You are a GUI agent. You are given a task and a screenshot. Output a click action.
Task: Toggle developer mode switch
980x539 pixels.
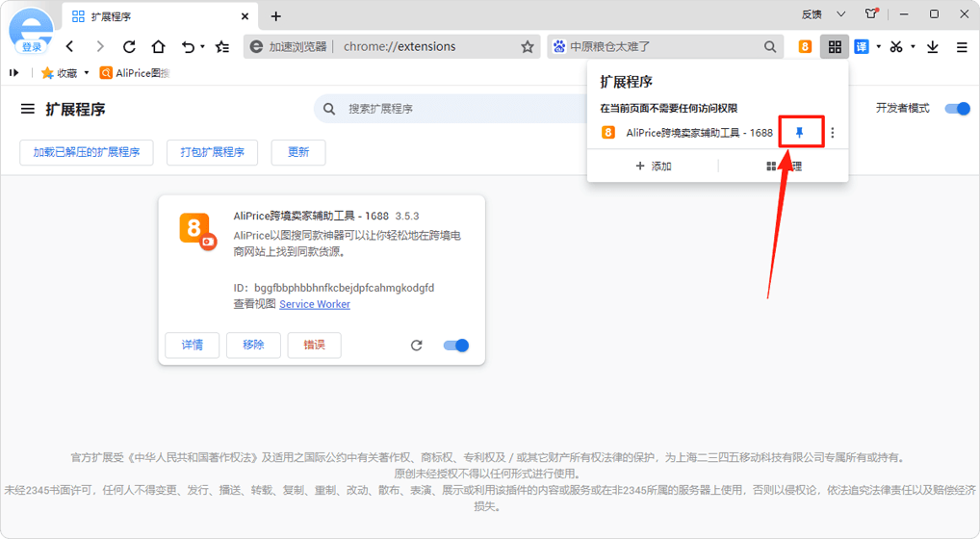[957, 109]
